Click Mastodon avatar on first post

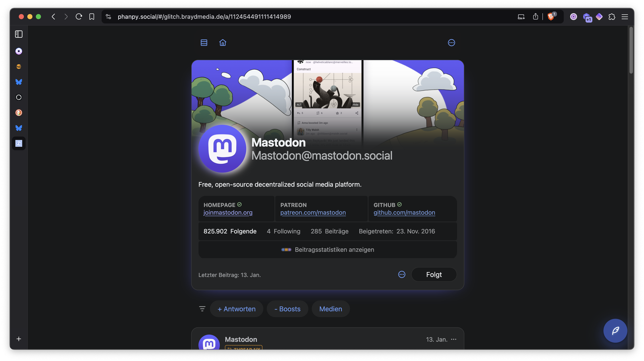(209, 342)
